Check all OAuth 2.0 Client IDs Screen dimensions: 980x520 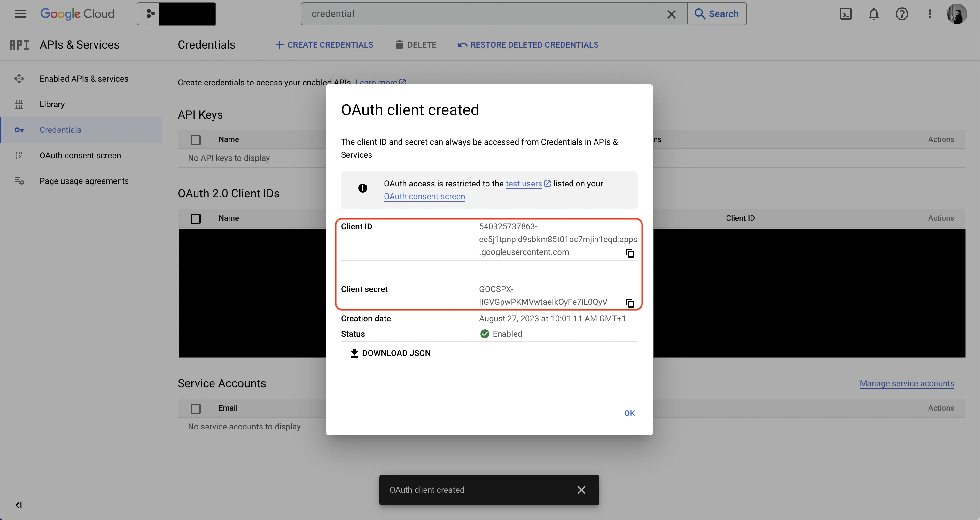point(196,218)
